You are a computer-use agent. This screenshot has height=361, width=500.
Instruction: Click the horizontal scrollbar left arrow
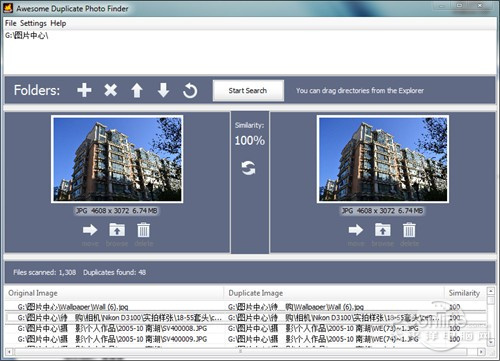pyautogui.click(x=9, y=352)
